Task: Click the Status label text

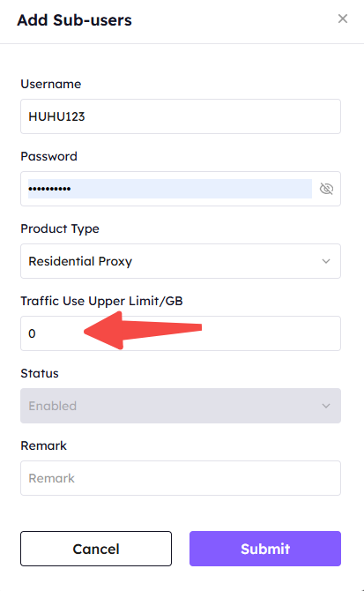Action: coord(40,373)
